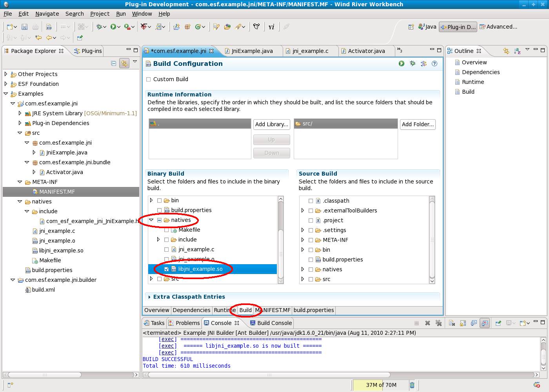Click the Add Library... button

(271, 124)
